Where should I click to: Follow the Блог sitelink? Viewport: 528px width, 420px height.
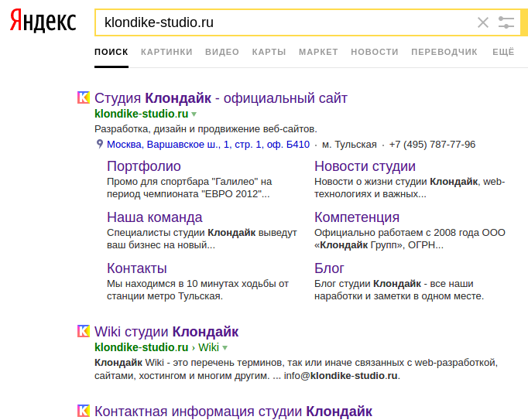(x=329, y=268)
